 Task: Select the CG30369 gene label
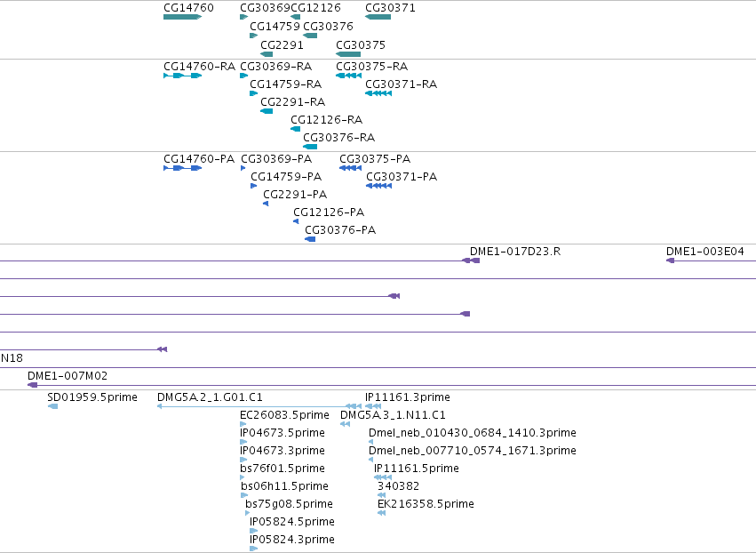tap(266, 8)
